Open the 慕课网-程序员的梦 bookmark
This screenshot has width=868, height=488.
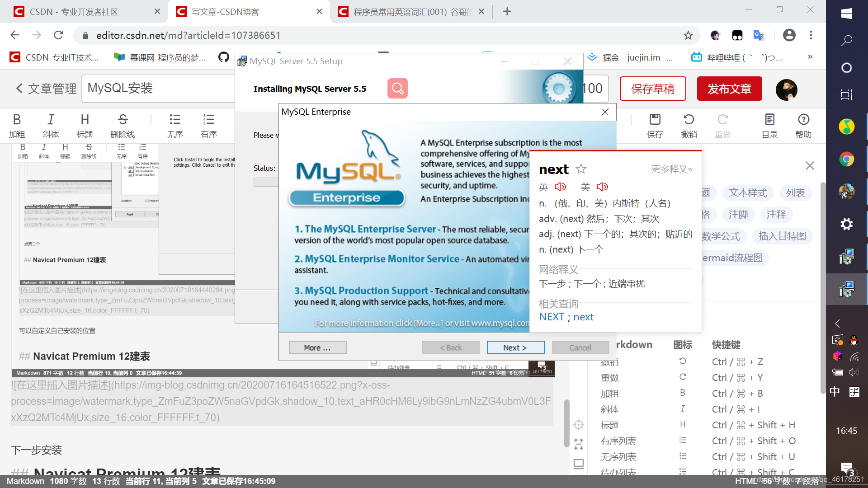pos(160,57)
